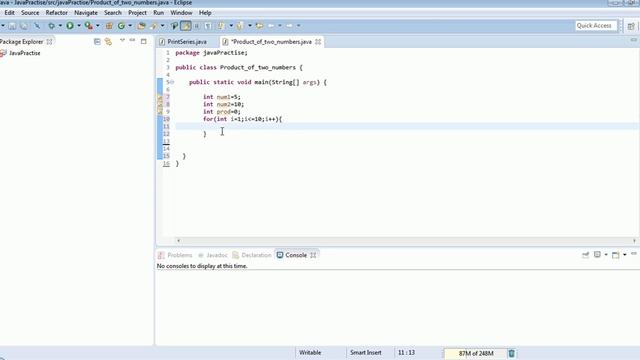Click the Back navigation arrow
The image size is (640, 360).
pos(271,26)
